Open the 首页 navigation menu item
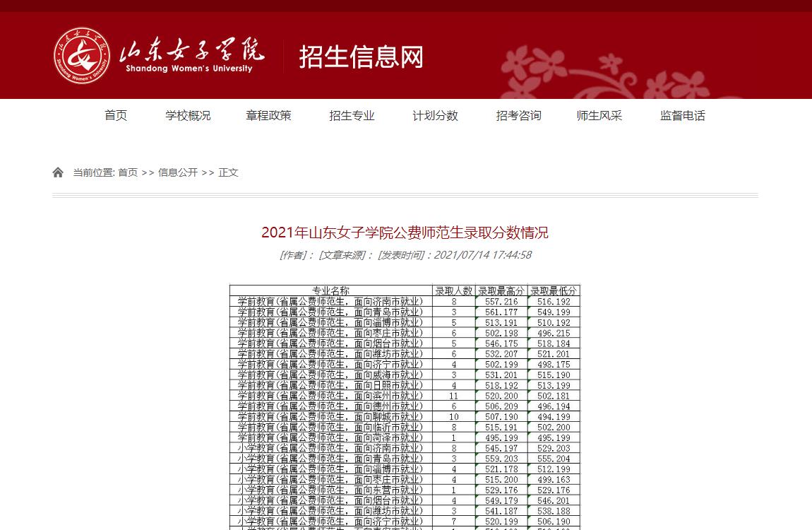The image size is (812, 530). [116, 116]
